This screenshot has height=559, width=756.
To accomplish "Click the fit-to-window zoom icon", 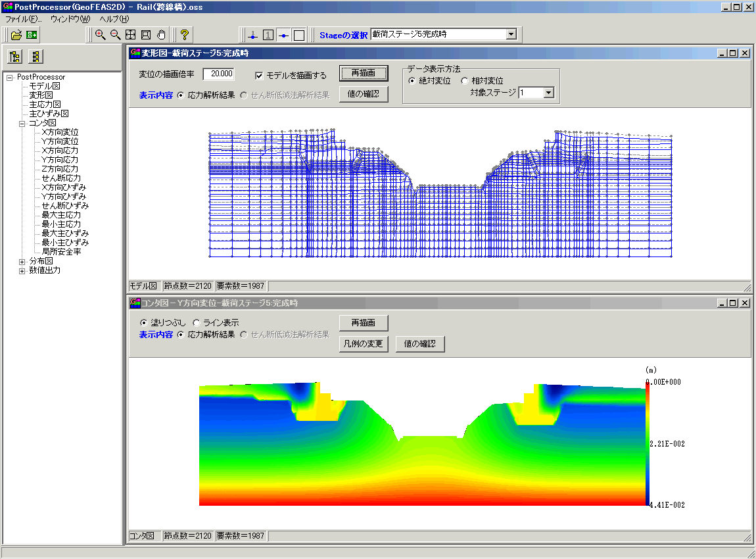I will pyautogui.click(x=130, y=35).
